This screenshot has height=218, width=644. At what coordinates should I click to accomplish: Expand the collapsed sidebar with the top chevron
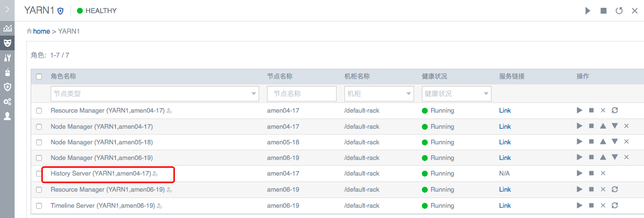[7, 9]
